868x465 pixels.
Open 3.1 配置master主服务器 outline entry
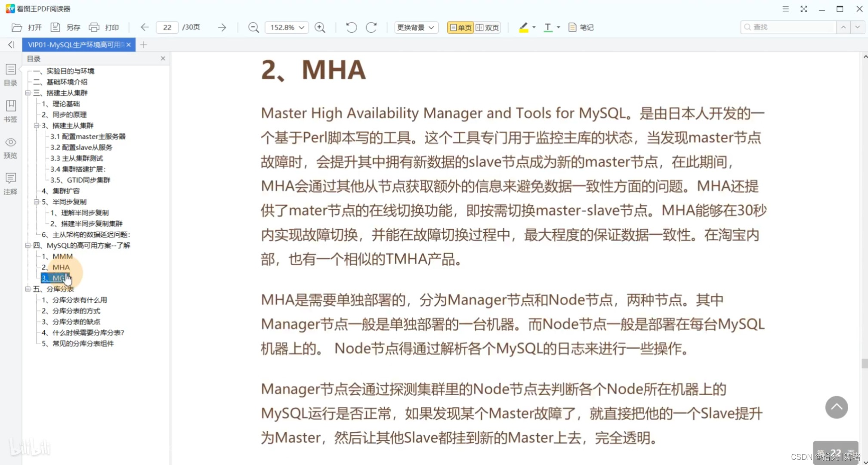point(88,136)
